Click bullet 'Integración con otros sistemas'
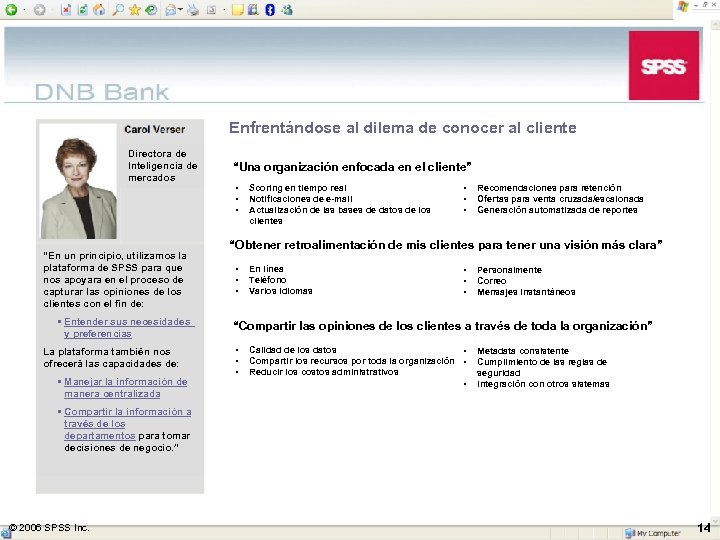 (x=543, y=384)
